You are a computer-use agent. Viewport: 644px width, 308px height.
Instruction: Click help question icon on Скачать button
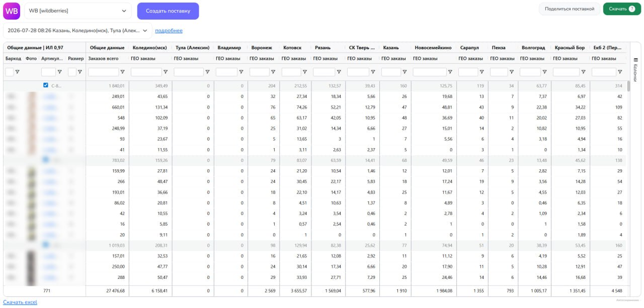pyautogui.click(x=632, y=9)
